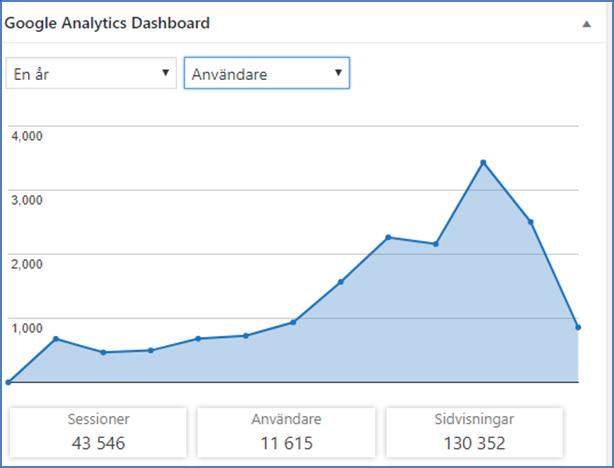
Task: Click the 3,000 axis label
Action: point(27,200)
